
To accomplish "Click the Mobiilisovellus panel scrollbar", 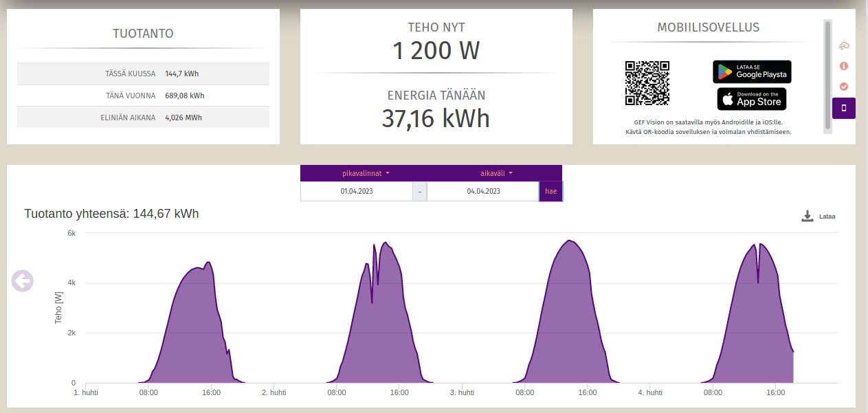I will (x=827, y=76).
